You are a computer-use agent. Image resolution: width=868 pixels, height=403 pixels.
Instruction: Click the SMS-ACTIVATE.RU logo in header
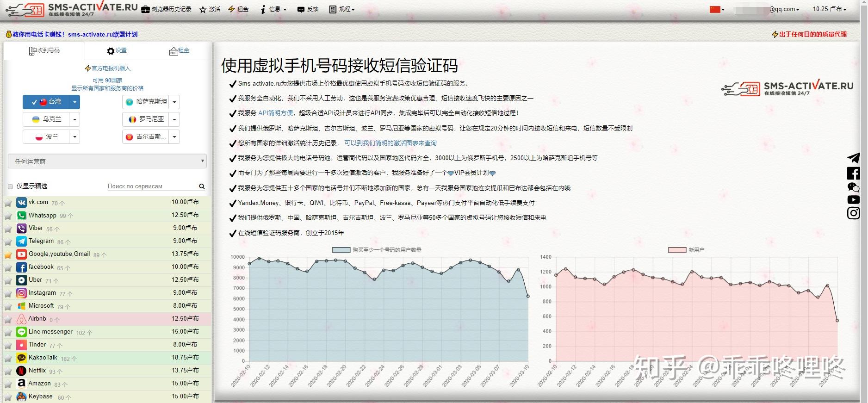tap(72, 9)
